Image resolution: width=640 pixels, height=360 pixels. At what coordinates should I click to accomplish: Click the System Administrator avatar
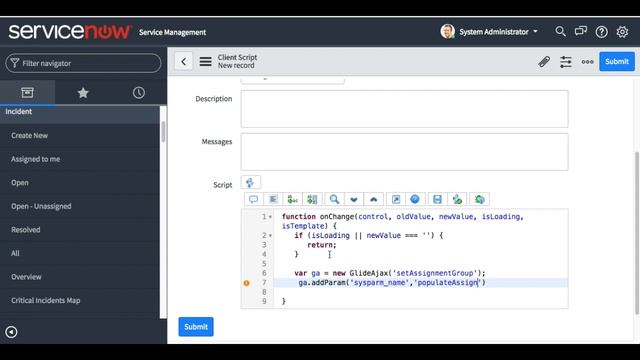click(447, 31)
